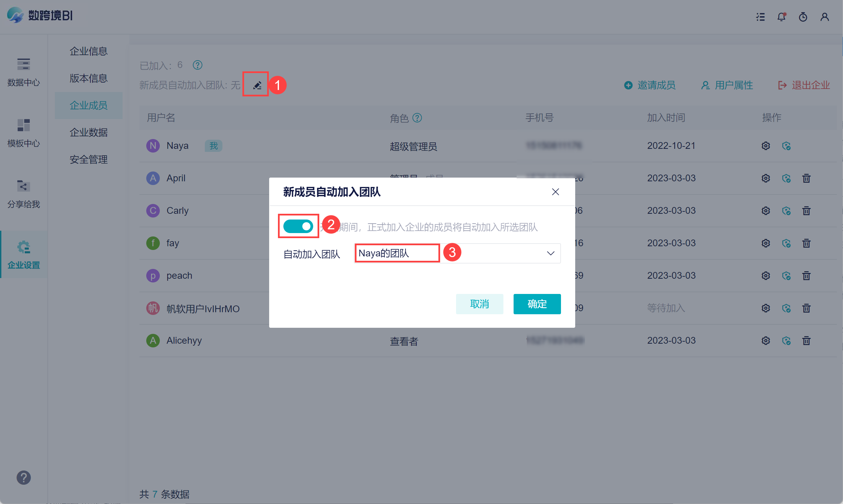The width and height of the screenshot is (843, 504).
Task: Open the notification bell icon
Action: click(781, 17)
